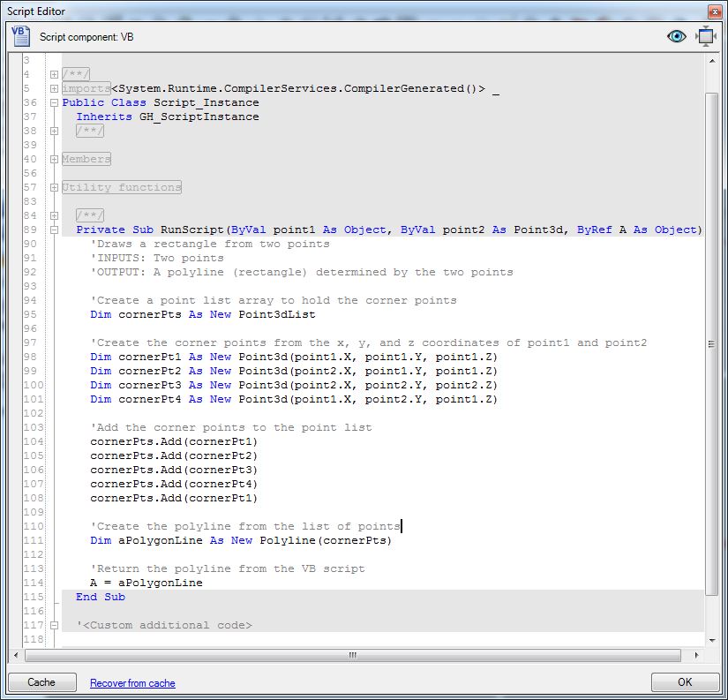
Task: Collapse the Public Class Script_Instance block
Action: point(53,102)
